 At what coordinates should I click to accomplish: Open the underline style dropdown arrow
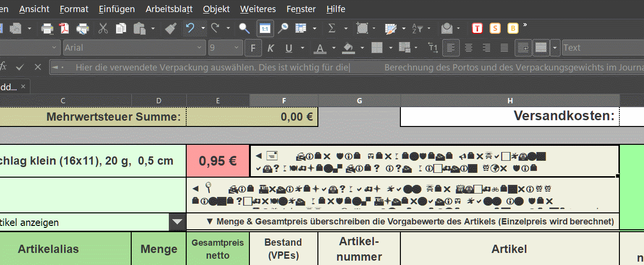(x=302, y=48)
